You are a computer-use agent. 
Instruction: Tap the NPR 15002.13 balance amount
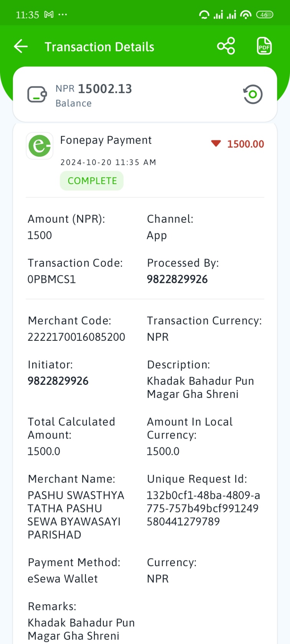[94, 89]
